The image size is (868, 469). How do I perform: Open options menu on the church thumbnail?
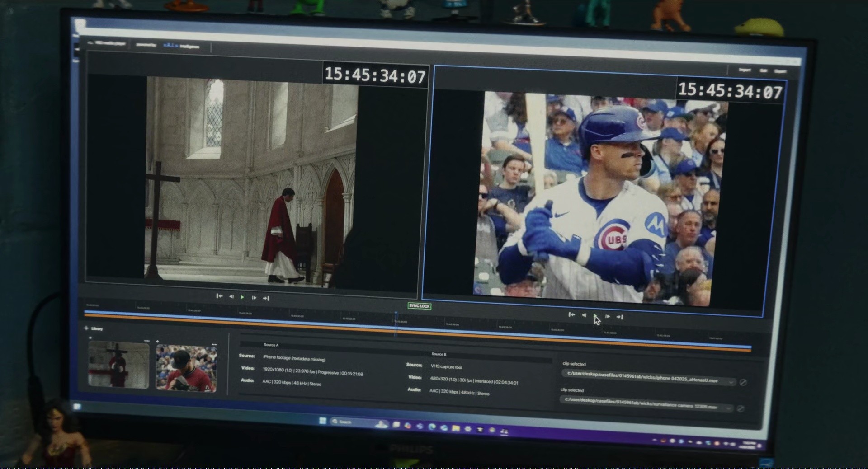click(x=146, y=340)
